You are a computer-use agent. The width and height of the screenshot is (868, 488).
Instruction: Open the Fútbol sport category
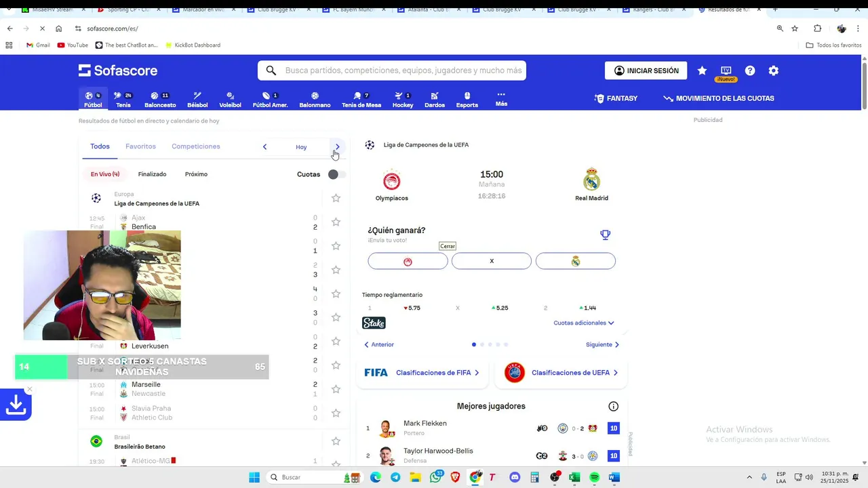pyautogui.click(x=93, y=100)
